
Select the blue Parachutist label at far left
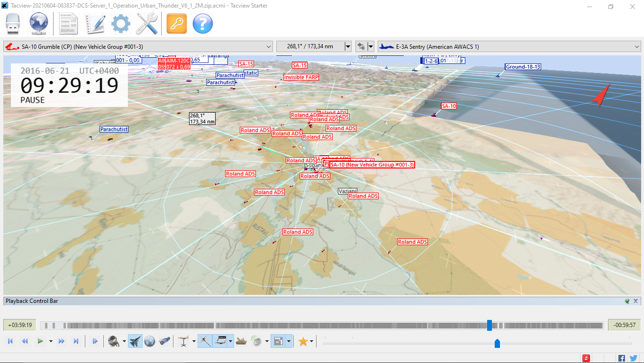(114, 129)
